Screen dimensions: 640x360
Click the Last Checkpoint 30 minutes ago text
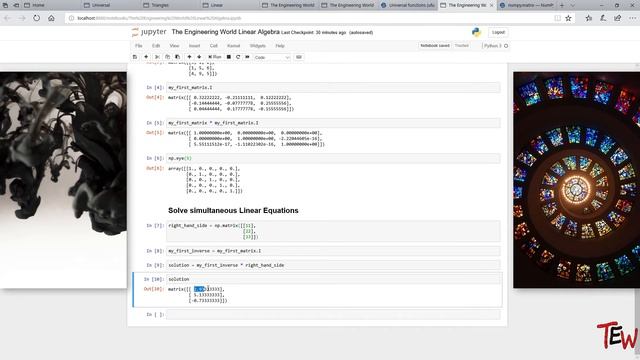tap(313, 32)
